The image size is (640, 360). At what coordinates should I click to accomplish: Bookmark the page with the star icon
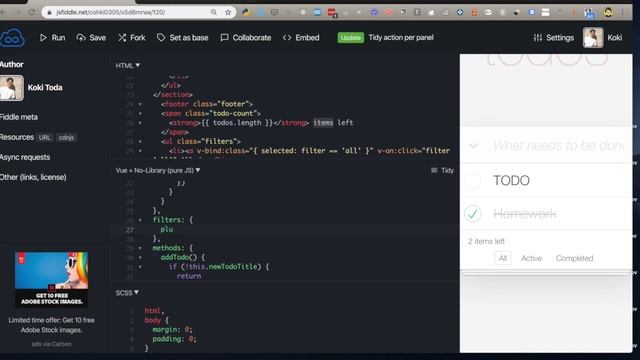click(x=228, y=12)
